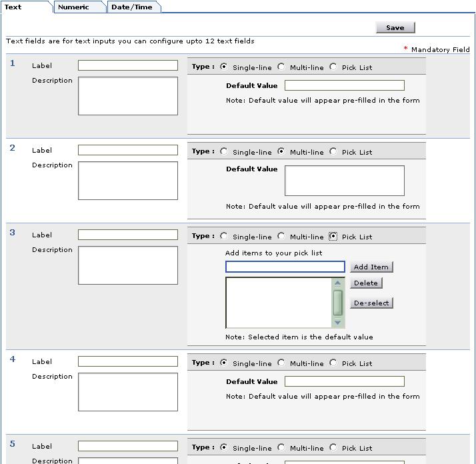Select Single-line type for field 2
This screenshot has width=476, height=464.
point(224,151)
